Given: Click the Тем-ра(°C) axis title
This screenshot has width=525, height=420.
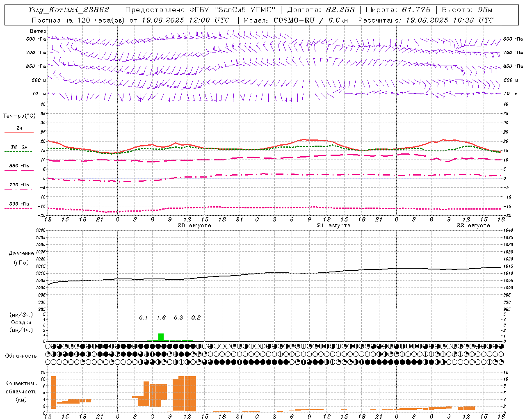Looking at the screenshot, I should coord(19,116).
